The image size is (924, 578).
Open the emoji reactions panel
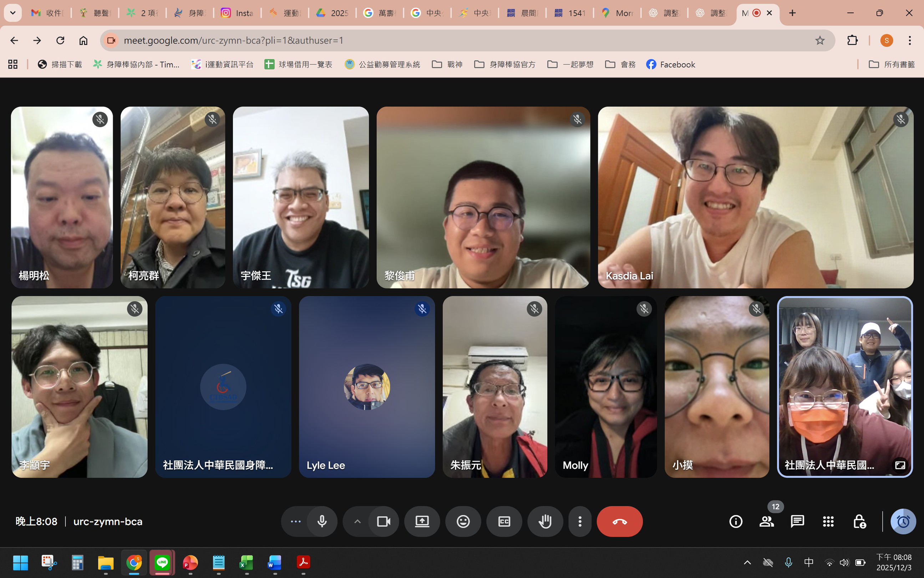click(x=463, y=522)
